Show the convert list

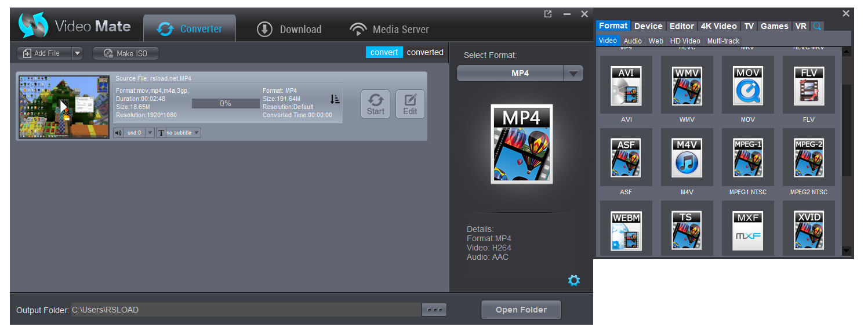384,52
